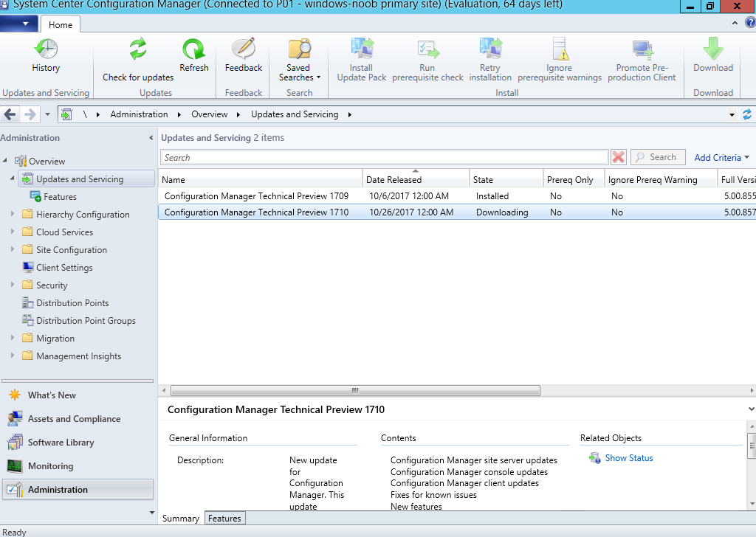Open navigation history dropdown arrow
Screen dimensions: 756x537
tap(47, 114)
